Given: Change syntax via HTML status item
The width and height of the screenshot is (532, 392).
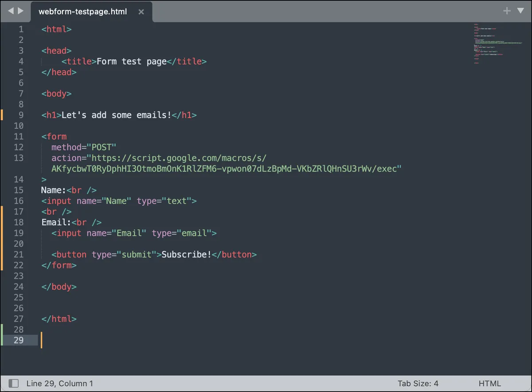Looking at the screenshot, I should pos(490,384).
